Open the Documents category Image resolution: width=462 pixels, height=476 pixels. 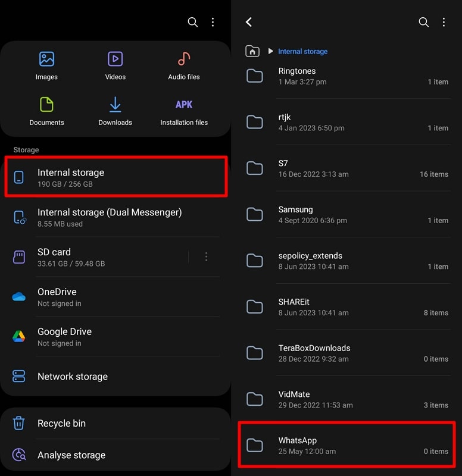[x=46, y=110]
